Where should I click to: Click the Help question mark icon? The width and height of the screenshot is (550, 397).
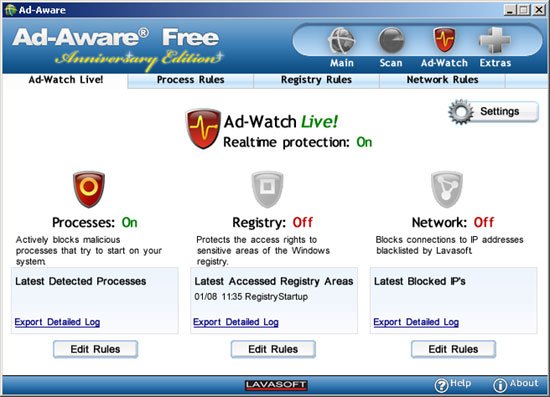tap(441, 385)
